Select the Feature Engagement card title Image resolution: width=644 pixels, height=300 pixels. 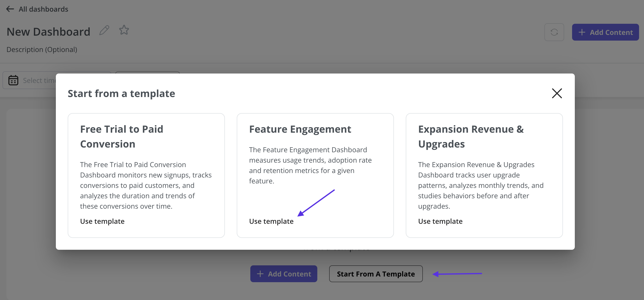pos(300,129)
